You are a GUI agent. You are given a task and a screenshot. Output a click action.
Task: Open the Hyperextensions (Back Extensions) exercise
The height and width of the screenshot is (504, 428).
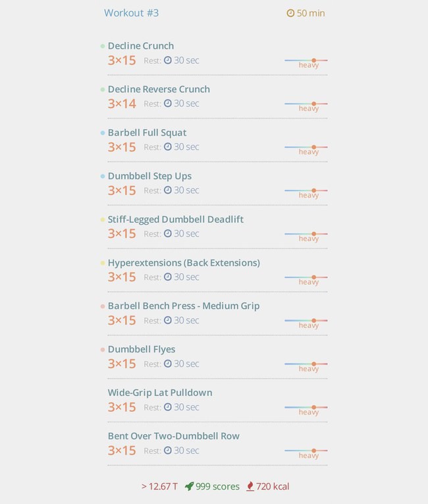click(x=184, y=263)
